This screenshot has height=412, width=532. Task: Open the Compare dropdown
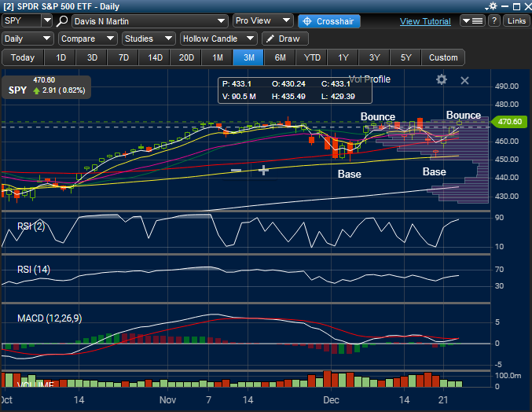point(87,39)
